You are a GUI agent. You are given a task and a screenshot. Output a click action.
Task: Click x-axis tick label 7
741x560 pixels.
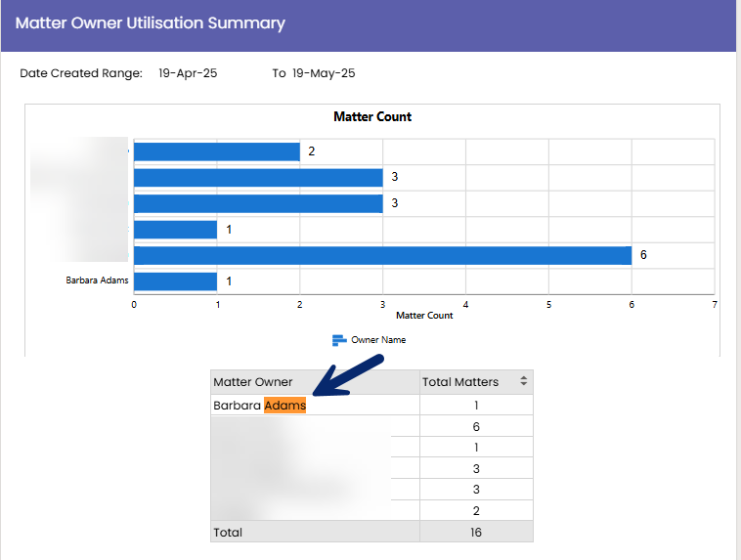pyautogui.click(x=715, y=305)
